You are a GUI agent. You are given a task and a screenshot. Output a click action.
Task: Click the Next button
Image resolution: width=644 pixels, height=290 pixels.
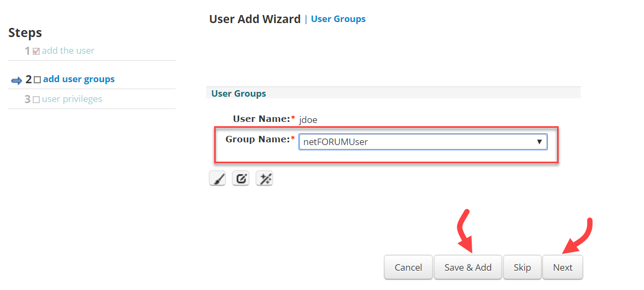563,267
